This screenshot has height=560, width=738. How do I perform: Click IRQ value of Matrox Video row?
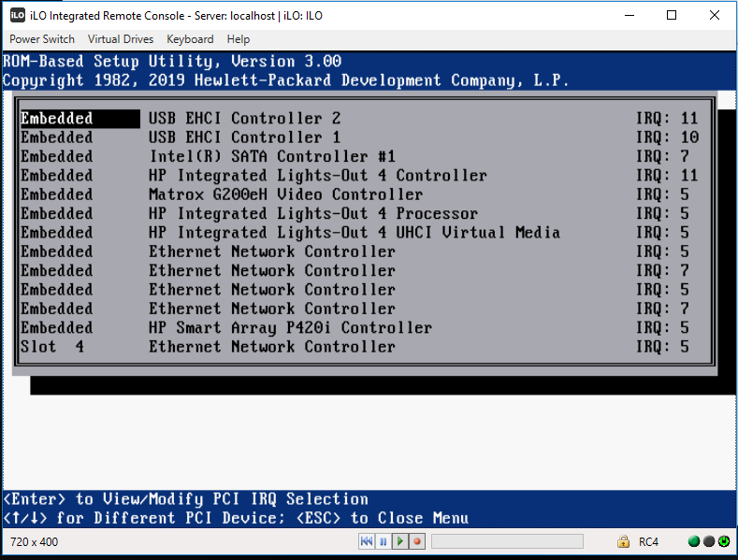point(662,194)
